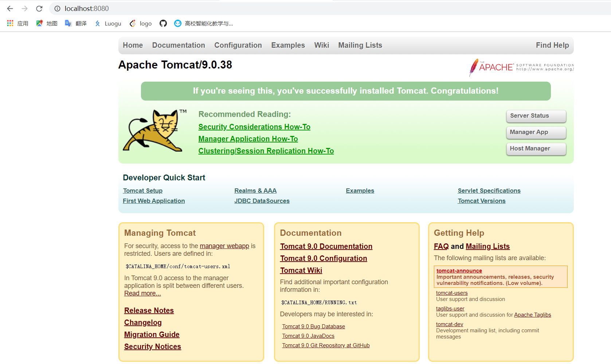
Task: Open the tomcat-announce mailing list link
Action: tap(459, 271)
